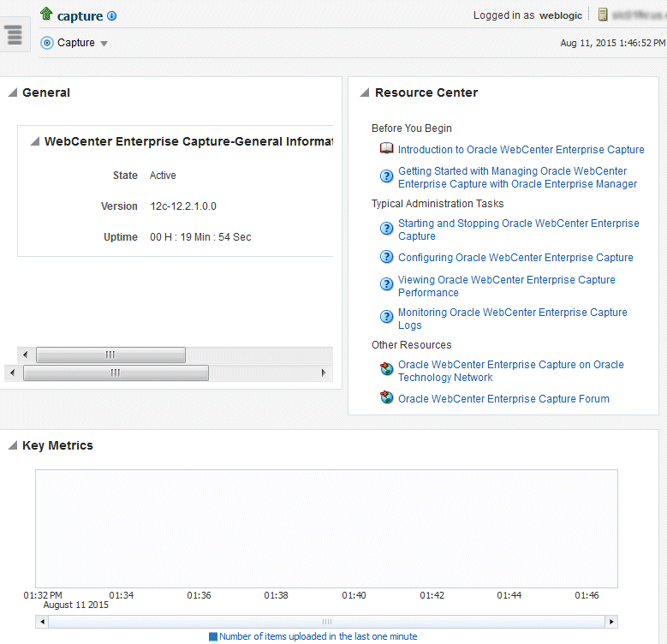Click the 01:34 chart axis label

[x=122, y=595]
